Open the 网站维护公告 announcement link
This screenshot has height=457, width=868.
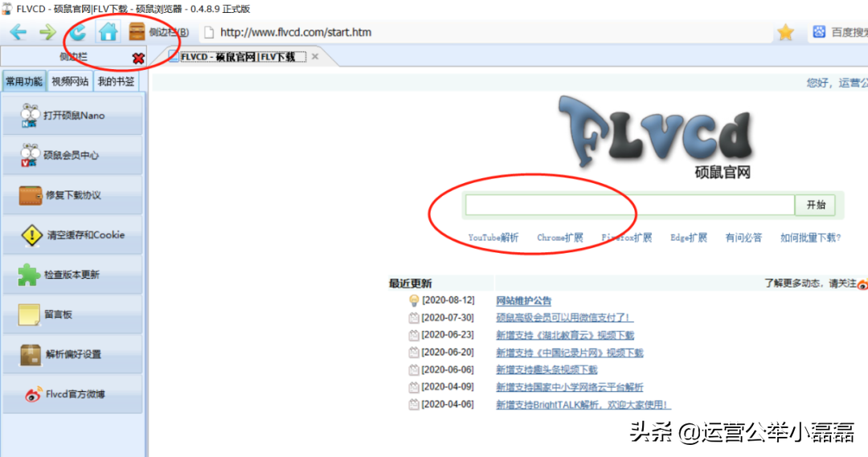pos(524,300)
